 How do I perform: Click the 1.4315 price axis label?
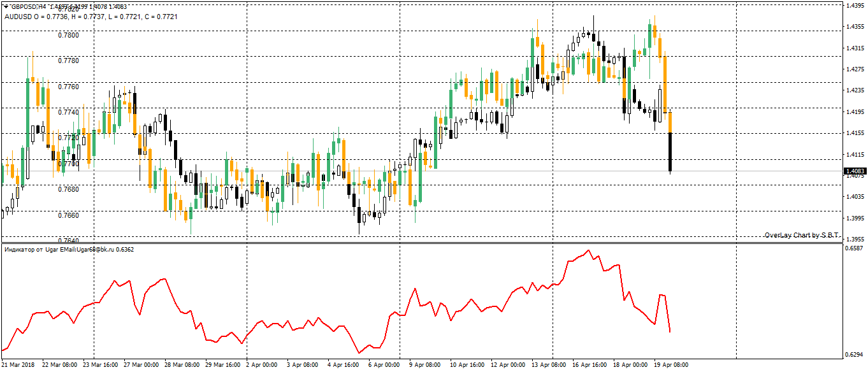pyautogui.click(x=854, y=48)
